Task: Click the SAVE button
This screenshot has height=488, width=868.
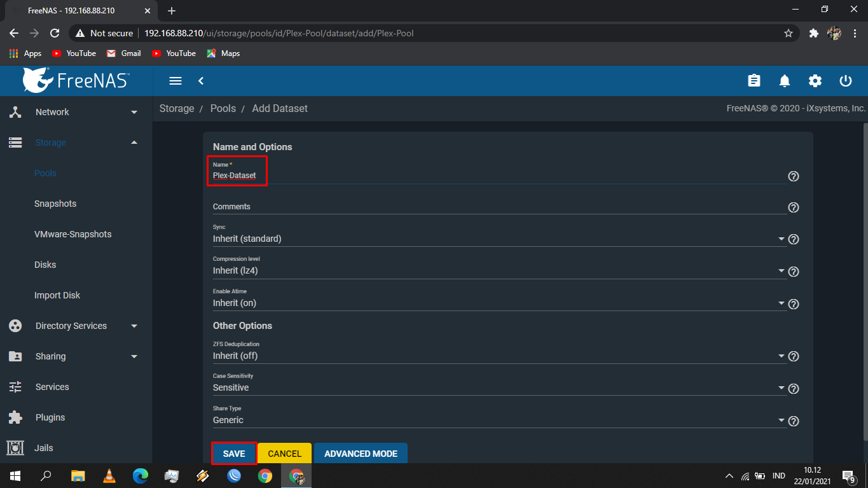Action: [x=233, y=454]
